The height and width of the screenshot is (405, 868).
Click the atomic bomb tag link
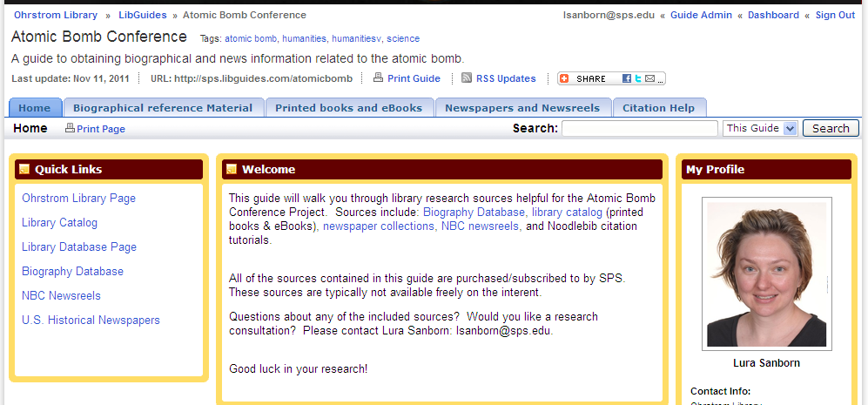pyautogui.click(x=251, y=38)
